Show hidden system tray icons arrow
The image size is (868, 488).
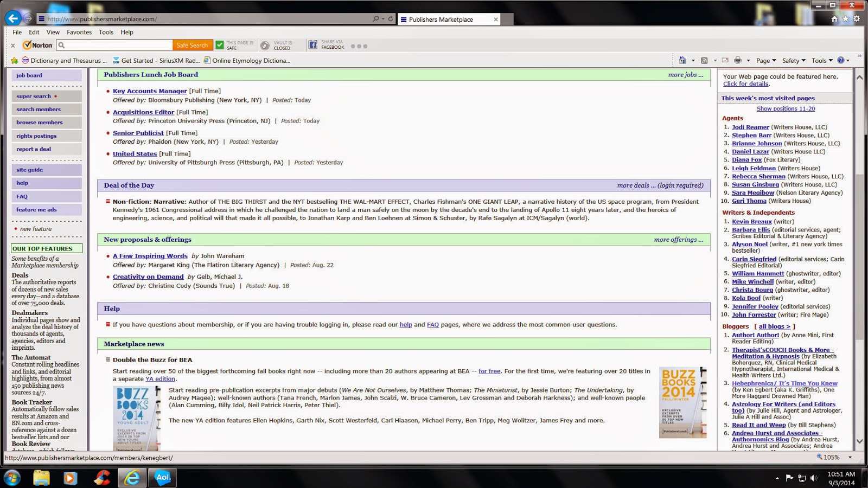pos(777,478)
